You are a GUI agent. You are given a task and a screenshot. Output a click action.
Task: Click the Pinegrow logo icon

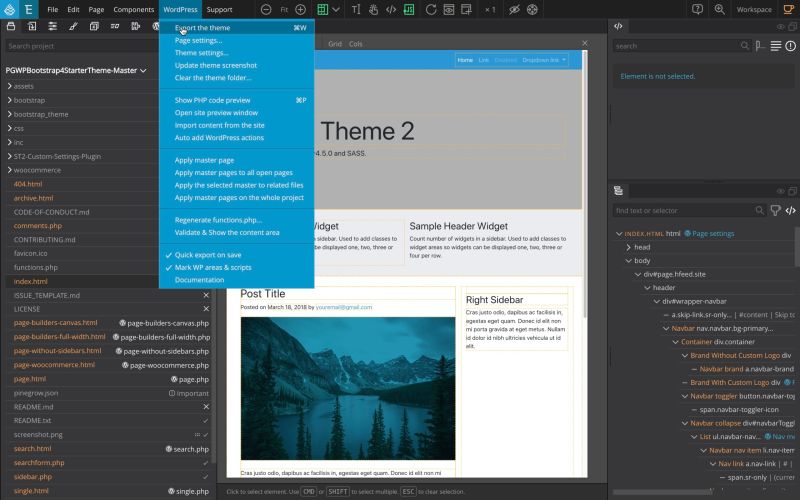9,9
